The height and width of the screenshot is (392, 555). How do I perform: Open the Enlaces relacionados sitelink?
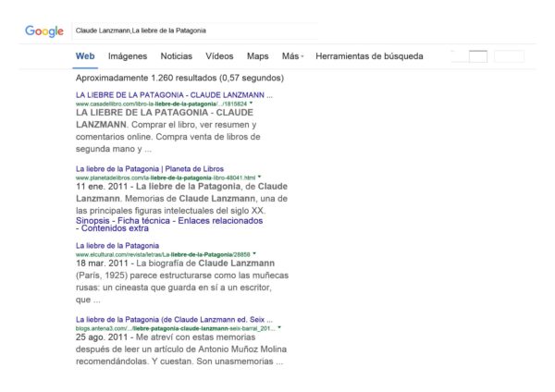223,220
